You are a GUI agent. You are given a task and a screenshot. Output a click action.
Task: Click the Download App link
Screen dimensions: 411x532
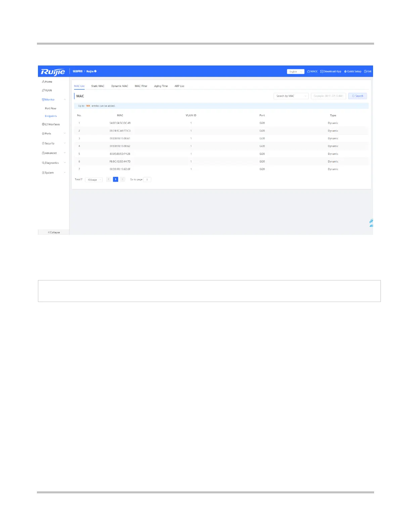click(331, 72)
